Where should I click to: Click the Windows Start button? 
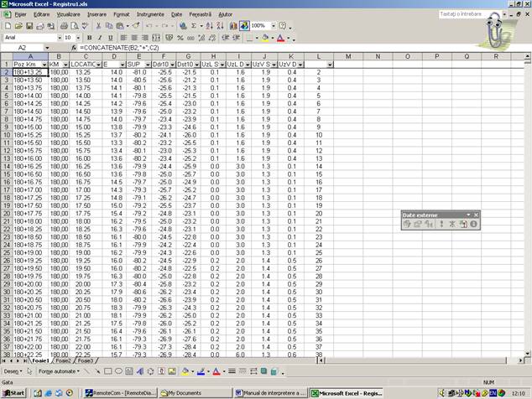[x=14, y=392]
